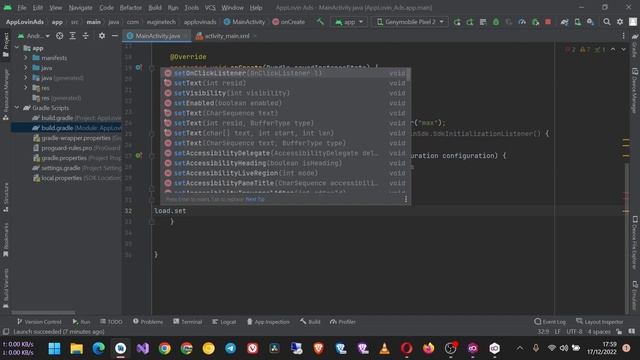Image resolution: width=640 pixels, height=360 pixels.
Task: Open Telegram from taskbar
Action: coord(231,348)
